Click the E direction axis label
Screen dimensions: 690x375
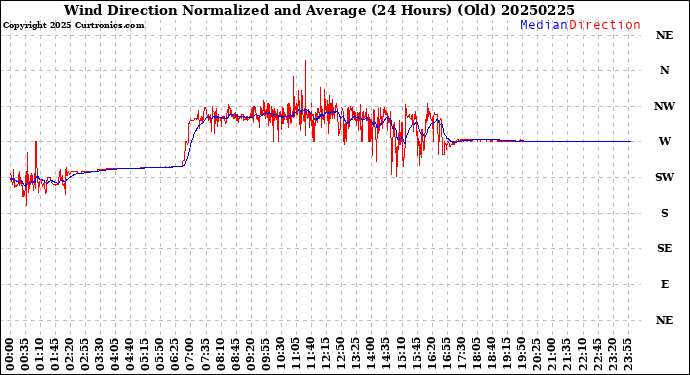(x=664, y=284)
